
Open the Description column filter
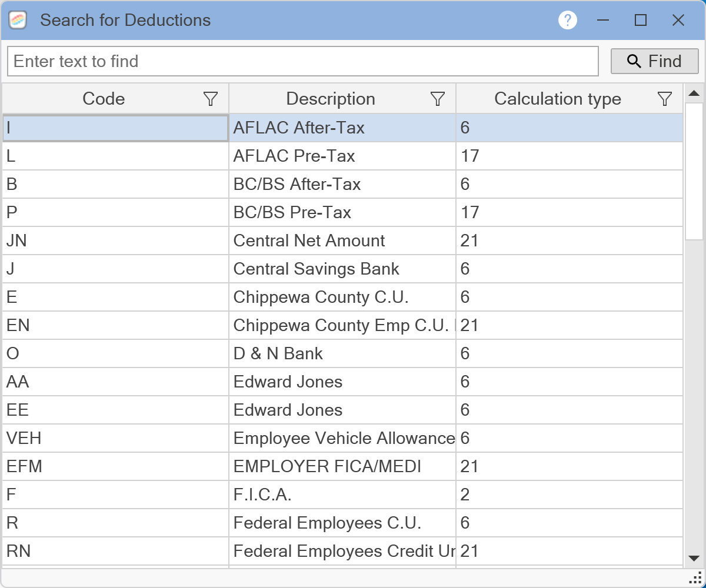[x=438, y=99]
